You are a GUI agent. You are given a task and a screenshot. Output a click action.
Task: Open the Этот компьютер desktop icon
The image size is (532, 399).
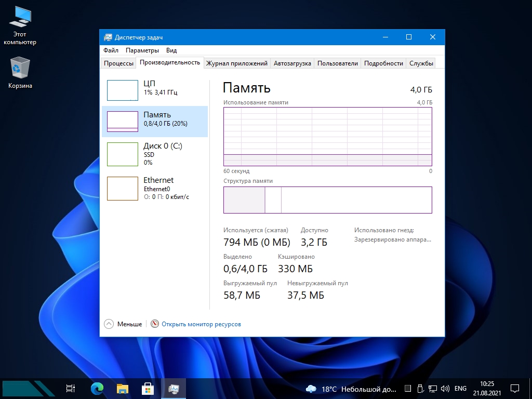[x=20, y=26]
